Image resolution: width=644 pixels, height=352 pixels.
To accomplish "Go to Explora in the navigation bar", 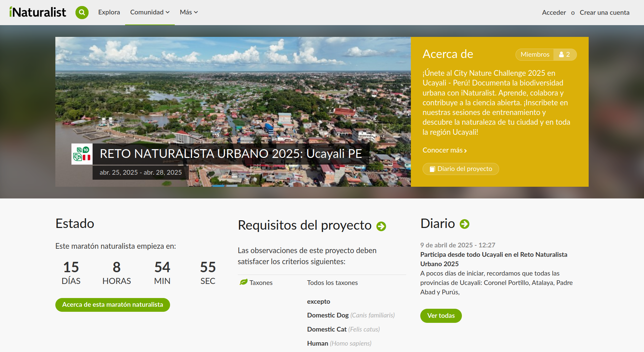I will [109, 12].
